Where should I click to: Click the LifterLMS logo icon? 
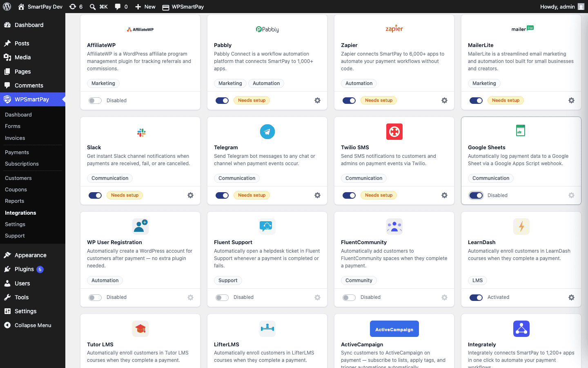[x=267, y=328]
